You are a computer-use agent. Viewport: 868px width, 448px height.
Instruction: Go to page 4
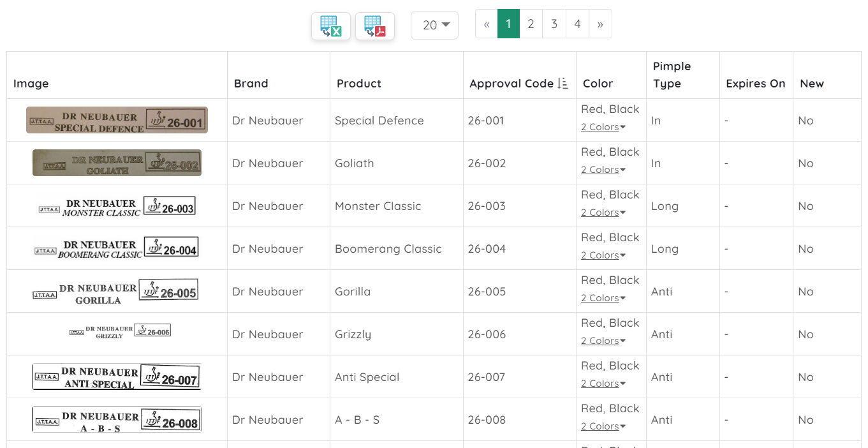(577, 24)
